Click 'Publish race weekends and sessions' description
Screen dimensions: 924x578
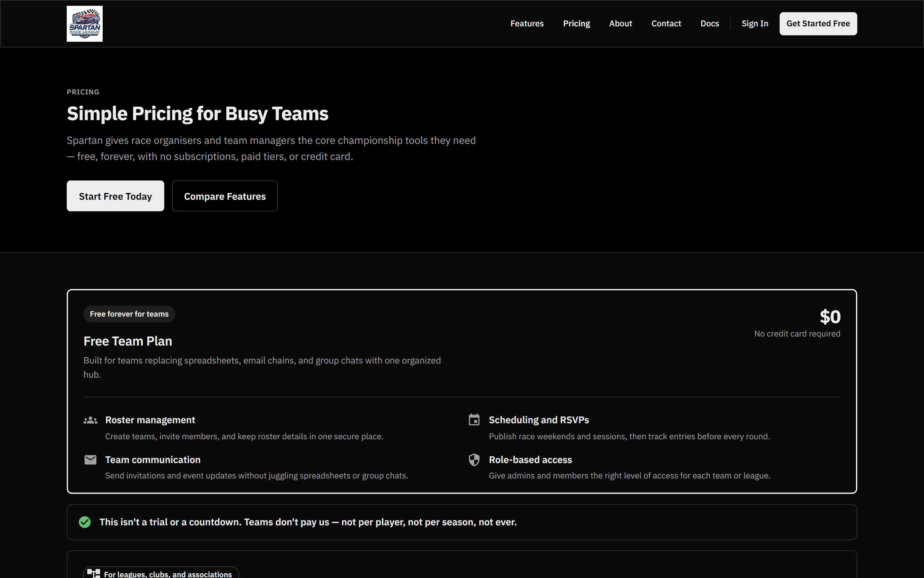coord(629,437)
